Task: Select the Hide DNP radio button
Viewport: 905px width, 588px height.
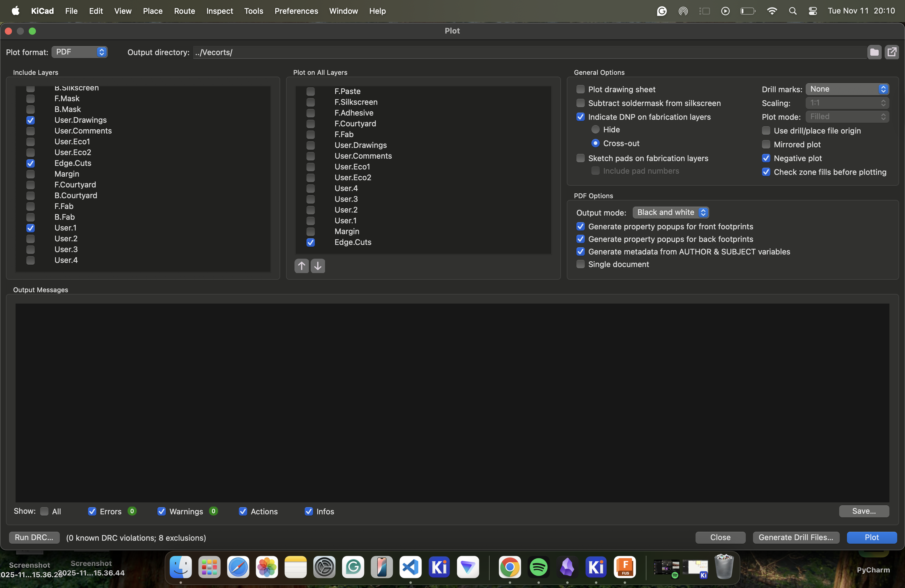Action: (596, 130)
